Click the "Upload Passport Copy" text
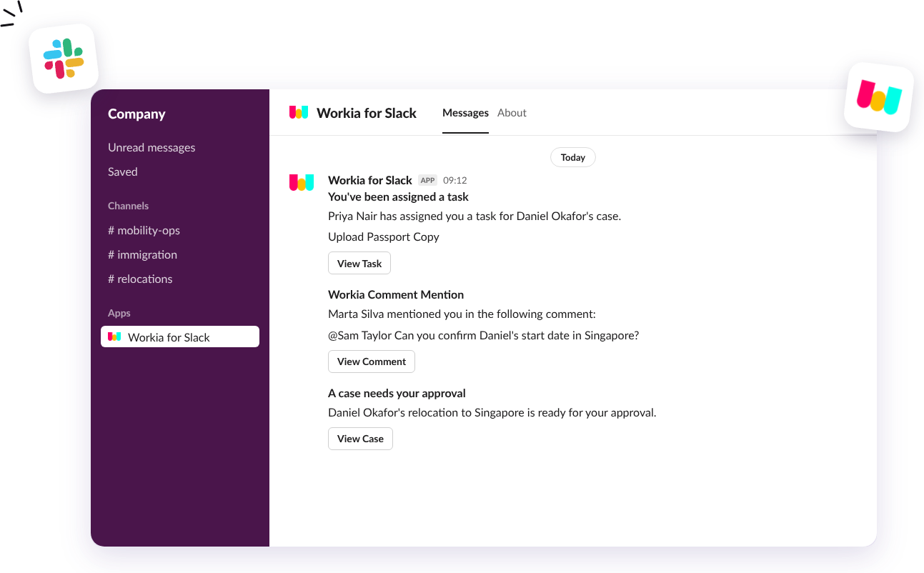The height and width of the screenshot is (573, 924). coord(384,236)
